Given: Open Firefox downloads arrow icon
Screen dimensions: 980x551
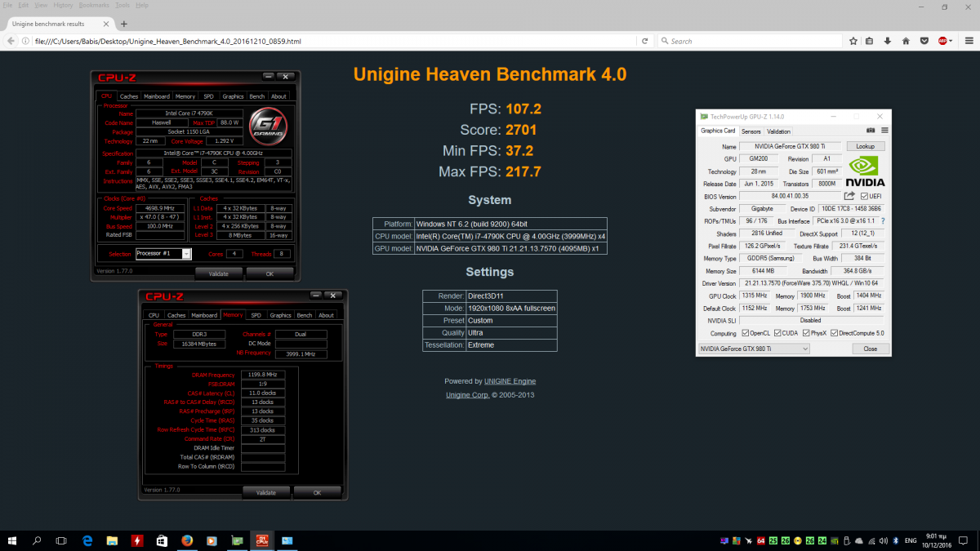Looking at the screenshot, I should point(888,41).
